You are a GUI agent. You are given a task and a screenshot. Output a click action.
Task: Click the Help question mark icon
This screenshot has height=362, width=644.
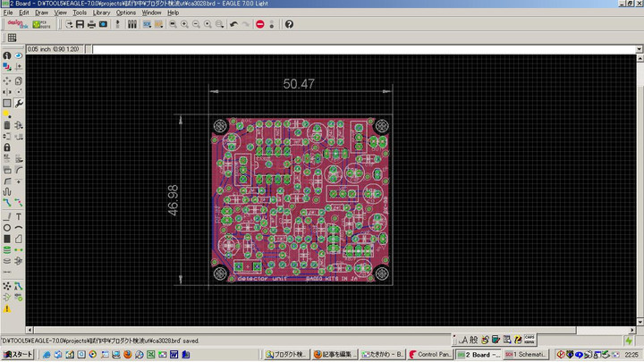click(288, 24)
